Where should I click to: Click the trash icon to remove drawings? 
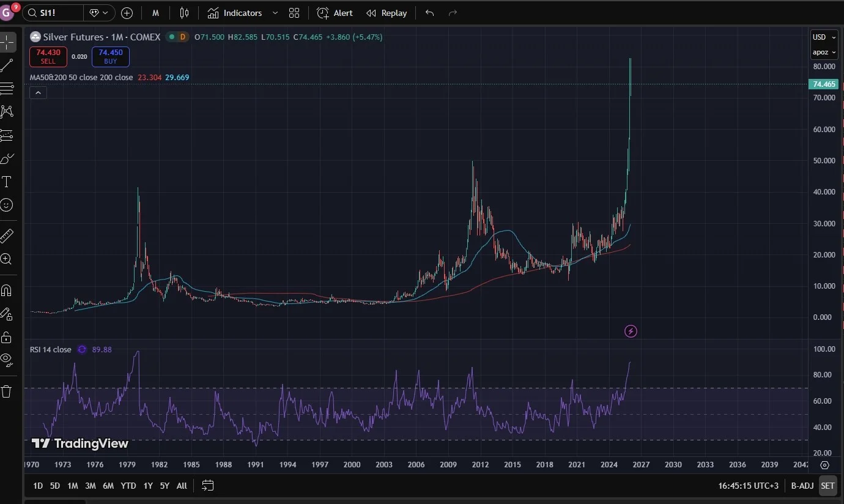[x=7, y=391]
